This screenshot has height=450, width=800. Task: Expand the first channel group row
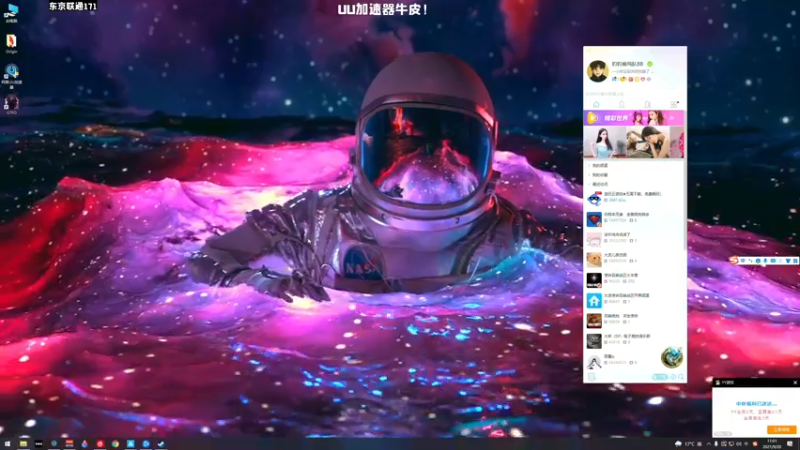[634, 165]
